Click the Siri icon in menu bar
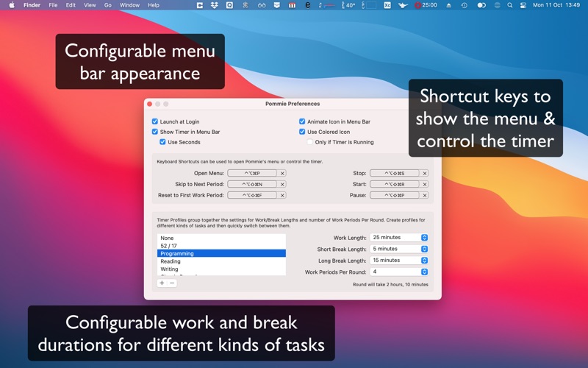Screen dimensions: 588x368 pyautogui.click(x=497, y=5)
